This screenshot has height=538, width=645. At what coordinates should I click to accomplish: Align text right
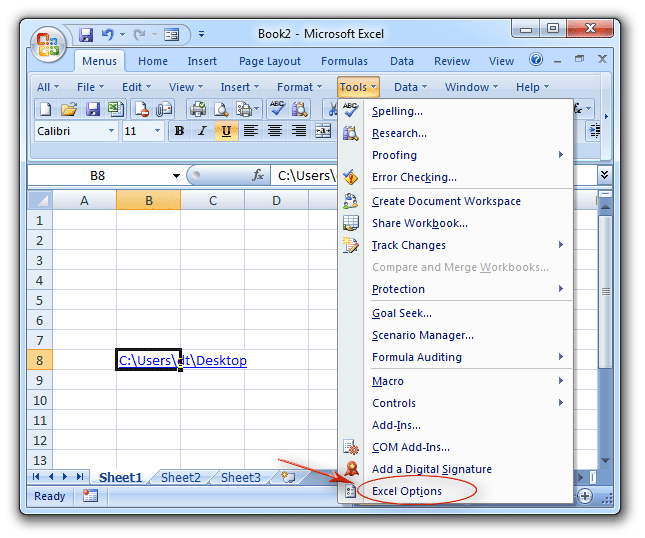299,131
